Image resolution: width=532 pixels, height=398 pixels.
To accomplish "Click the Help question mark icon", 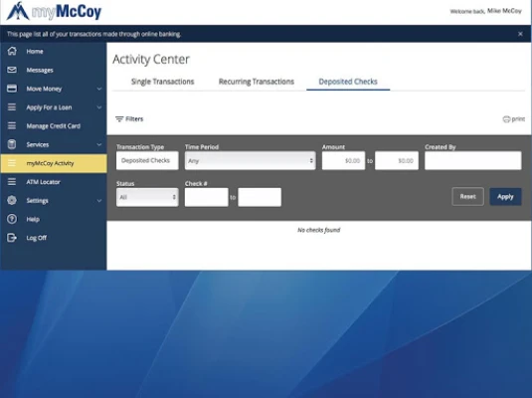I will 12,219.
